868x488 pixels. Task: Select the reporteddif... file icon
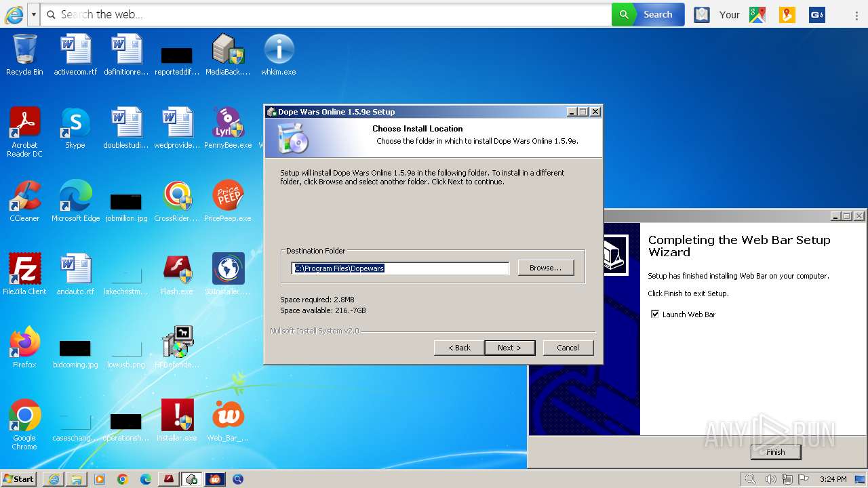[x=177, y=60]
